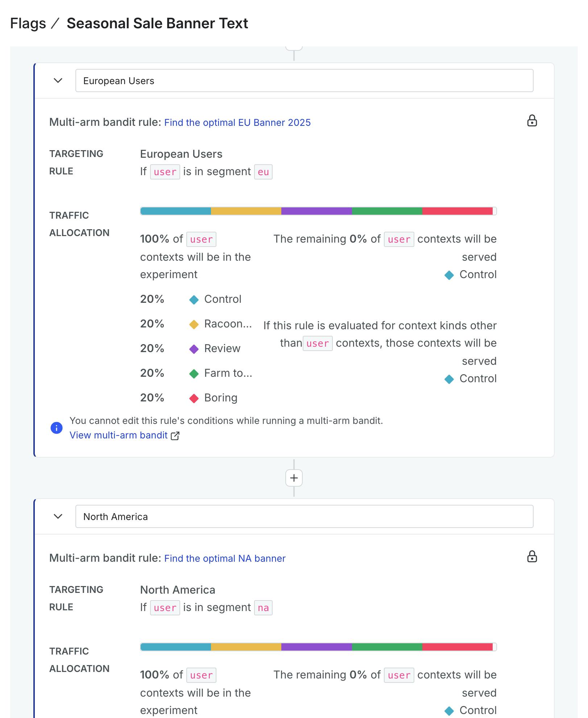Open the Flags breadcrumb
The width and height of the screenshot is (588, 718).
28,24
